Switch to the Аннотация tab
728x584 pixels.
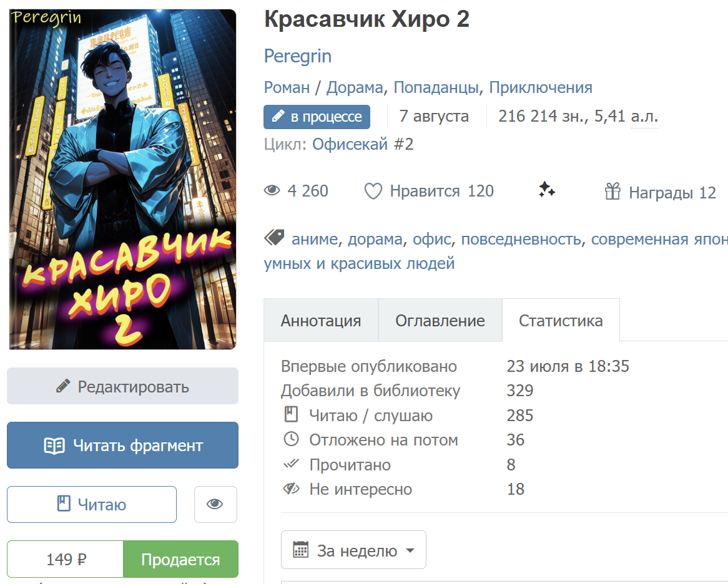click(x=321, y=321)
